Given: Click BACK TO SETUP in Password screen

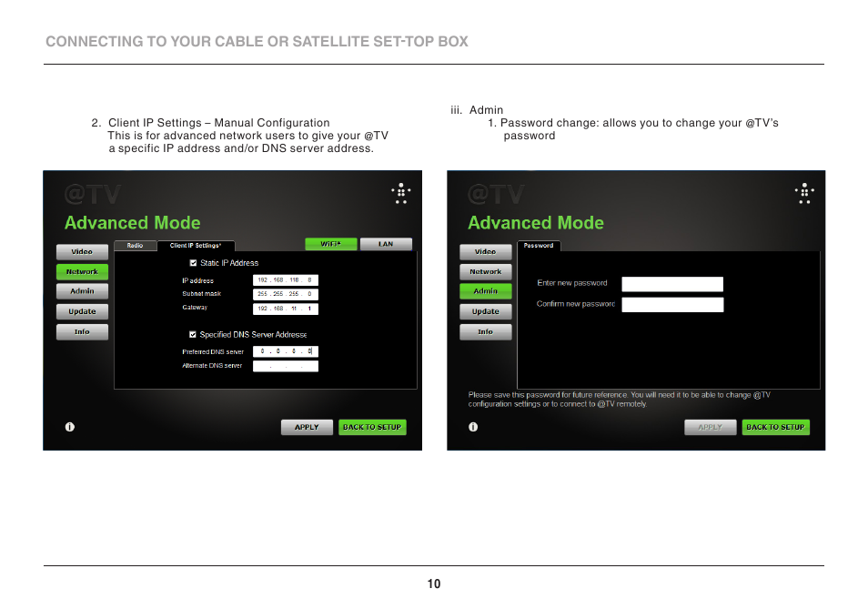Looking at the screenshot, I should click(x=775, y=428).
